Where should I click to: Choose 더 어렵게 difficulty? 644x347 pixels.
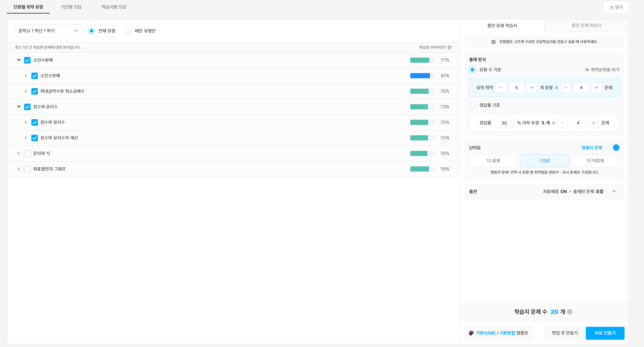(x=595, y=161)
